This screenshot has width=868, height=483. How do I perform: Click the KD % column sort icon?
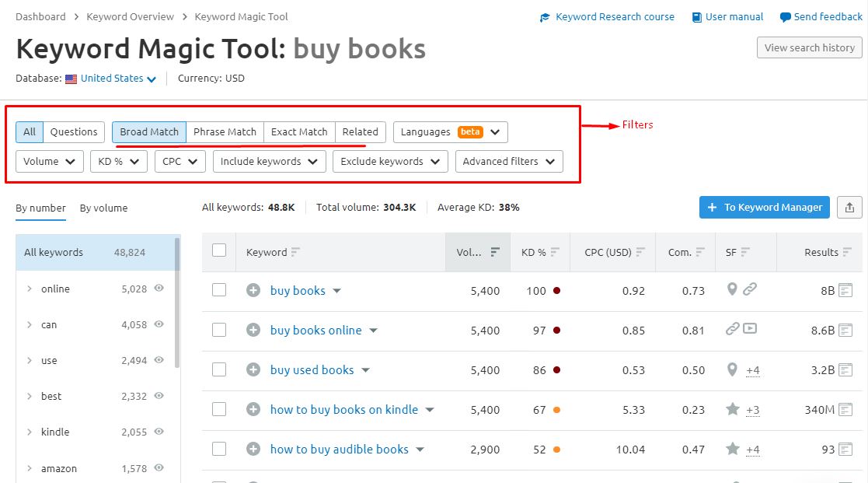pos(556,252)
